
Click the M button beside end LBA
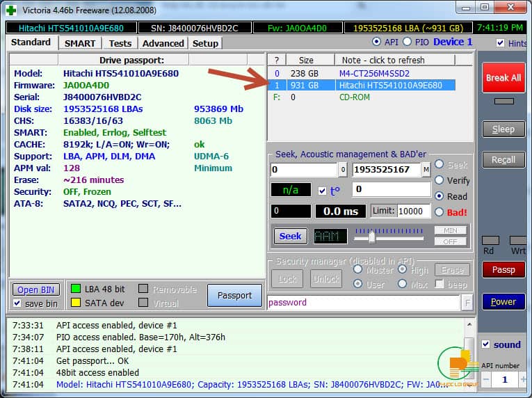click(x=426, y=170)
